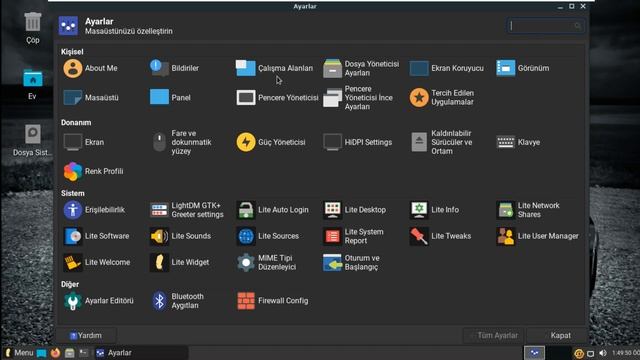Open Kaldırılabilir Sürücüler ve Ortam
The width and height of the screenshot is (640, 360).
pos(442,142)
